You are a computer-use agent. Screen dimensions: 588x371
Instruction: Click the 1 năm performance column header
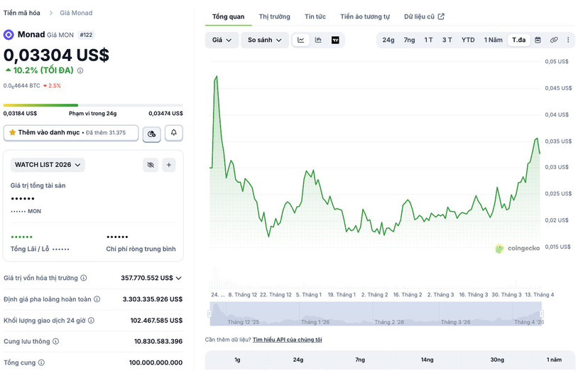(554, 360)
